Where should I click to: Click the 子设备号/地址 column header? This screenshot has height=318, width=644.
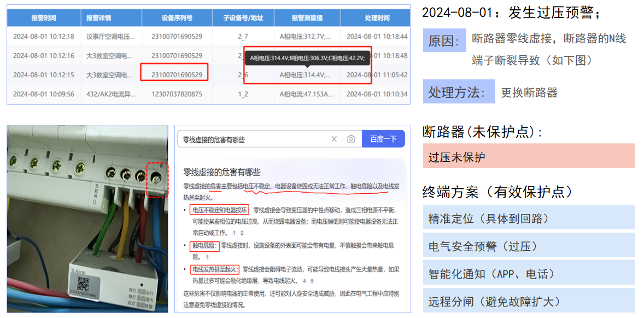click(x=243, y=18)
